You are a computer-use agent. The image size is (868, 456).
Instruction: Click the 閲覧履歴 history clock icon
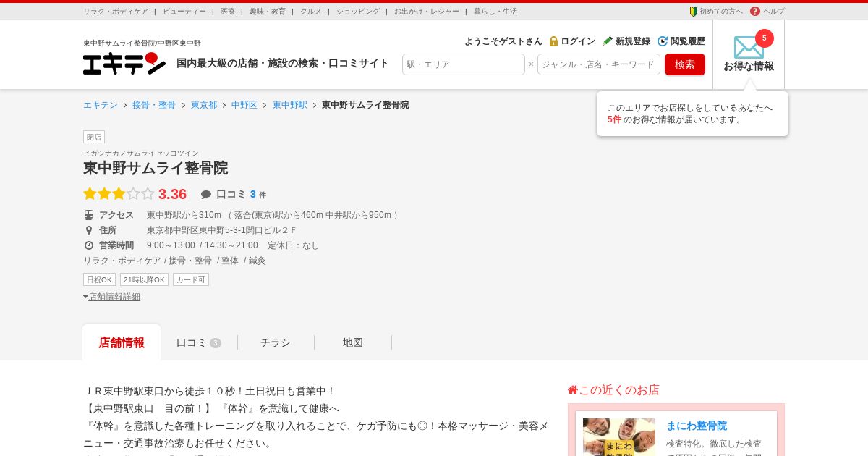pos(663,41)
